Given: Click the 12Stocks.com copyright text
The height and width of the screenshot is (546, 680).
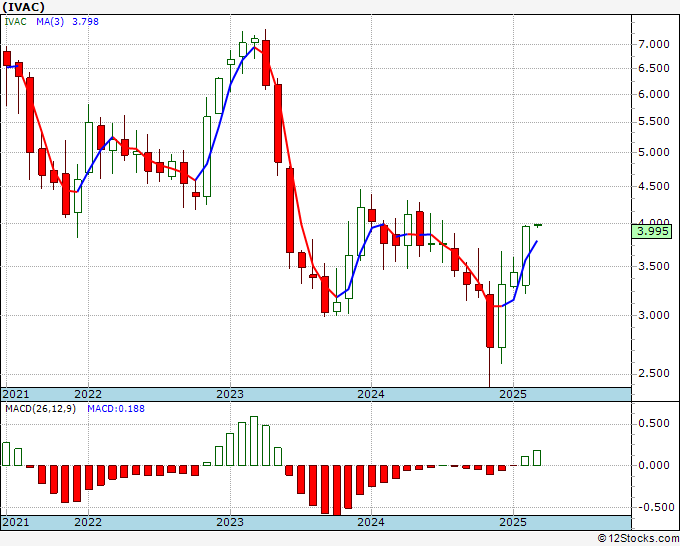Looking at the screenshot, I should 638,538.
